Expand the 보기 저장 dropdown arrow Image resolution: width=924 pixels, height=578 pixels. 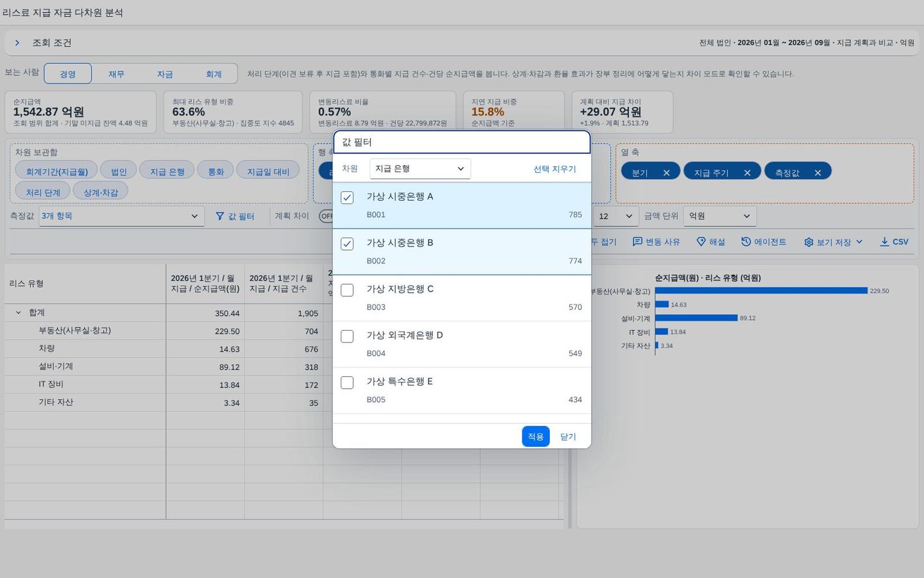pyautogui.click(x=859, y=242)
